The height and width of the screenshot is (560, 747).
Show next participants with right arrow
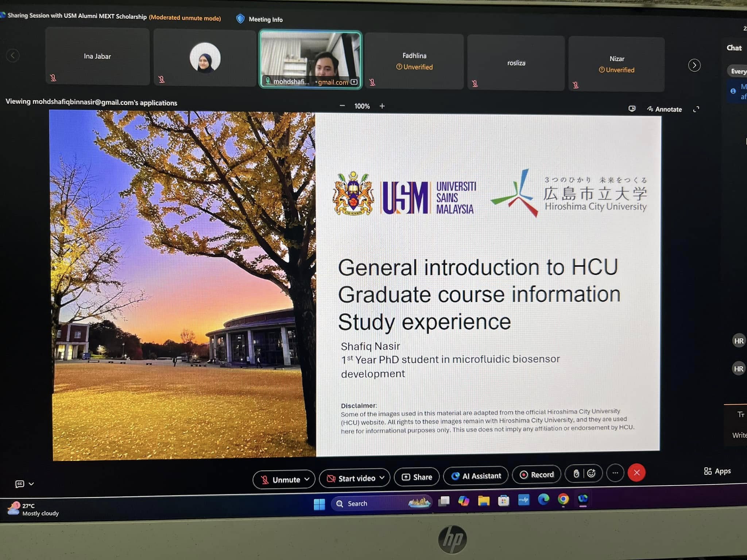(x=694, y=65)
